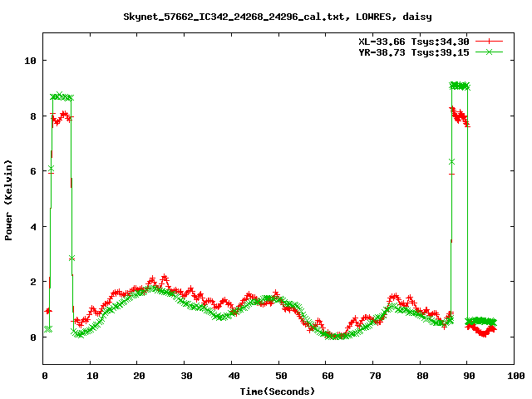The width and height of the screenshot is (532, 399).
Task: Click the y-axis tick label 6
Action: 33,171
